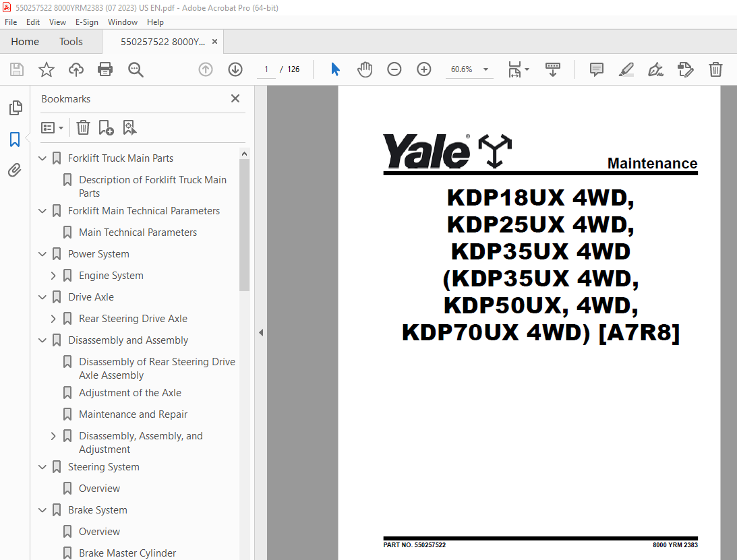
Task: Add a sticky note comment
Action: [x=597, y=69]
